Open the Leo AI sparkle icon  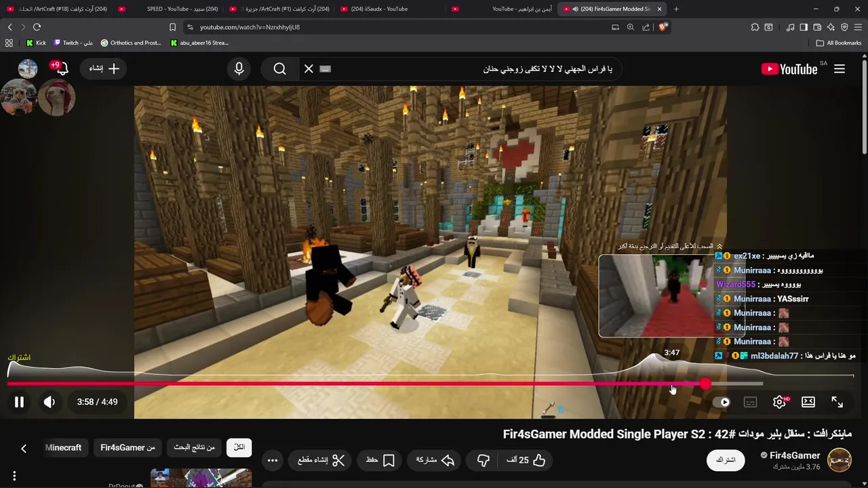[831, 27]
